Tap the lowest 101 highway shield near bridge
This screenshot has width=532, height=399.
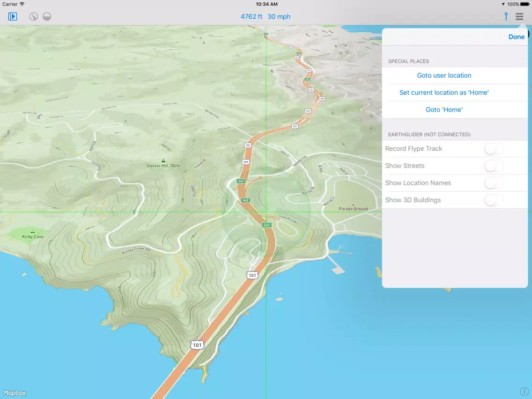[197, 345]
